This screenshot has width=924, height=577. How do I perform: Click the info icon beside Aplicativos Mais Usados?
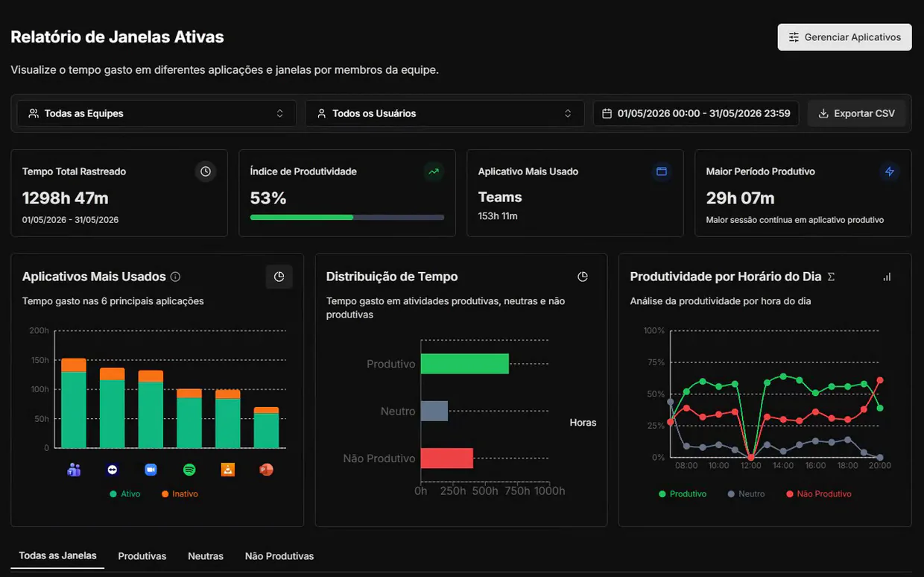pos(175,277)
